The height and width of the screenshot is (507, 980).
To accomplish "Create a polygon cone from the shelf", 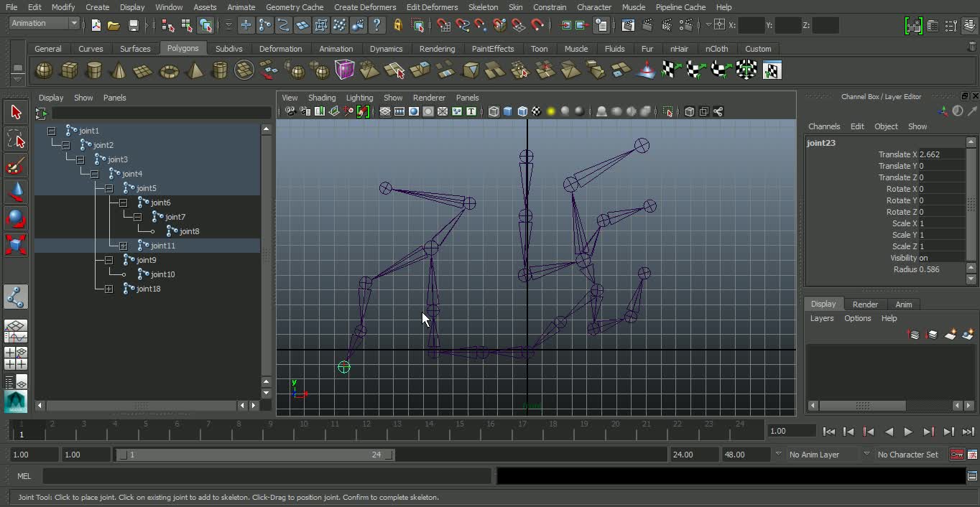I will (119, 70).
